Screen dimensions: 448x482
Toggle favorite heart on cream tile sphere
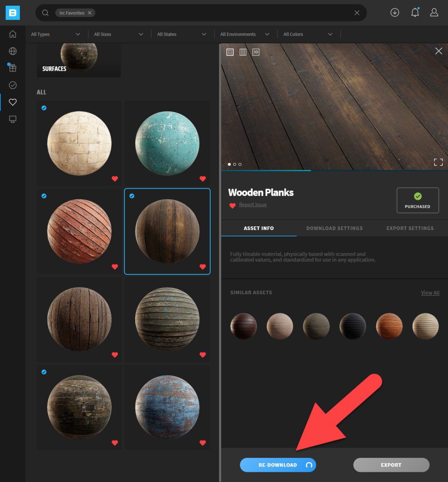coord(115,179)
